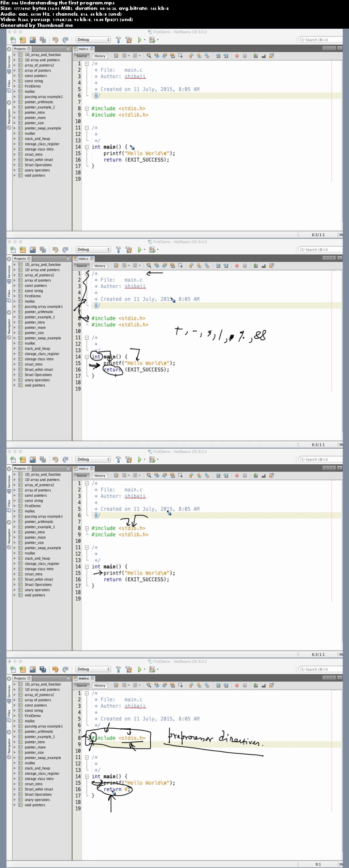The height and width of the screenshot is (868, 349).
Task: Click Search field in bottom frame
Action: point(320,669)
